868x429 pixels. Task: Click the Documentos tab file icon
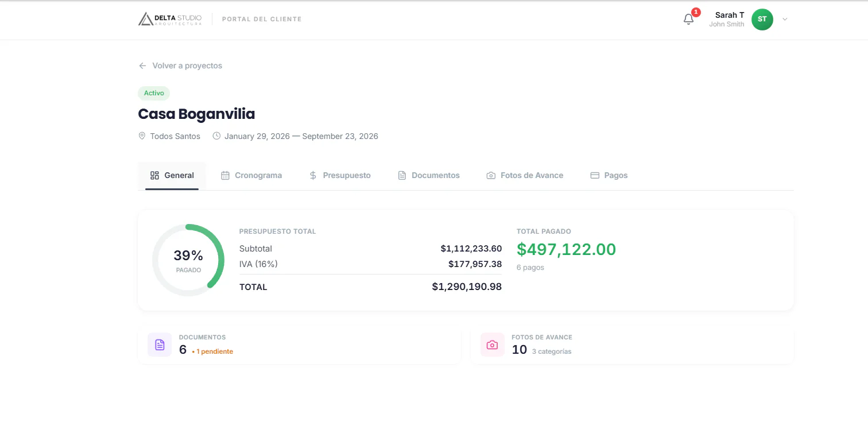pyautogui.click(x=402, y=175)
